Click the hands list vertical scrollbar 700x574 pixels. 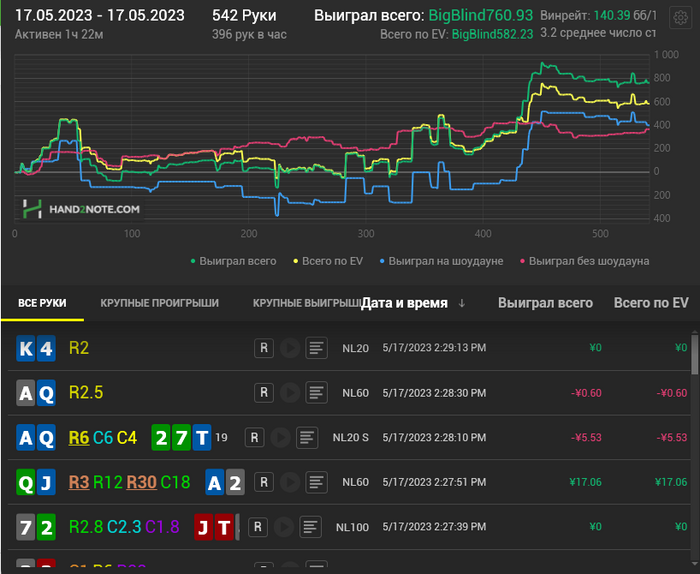(x=694, y=354)
